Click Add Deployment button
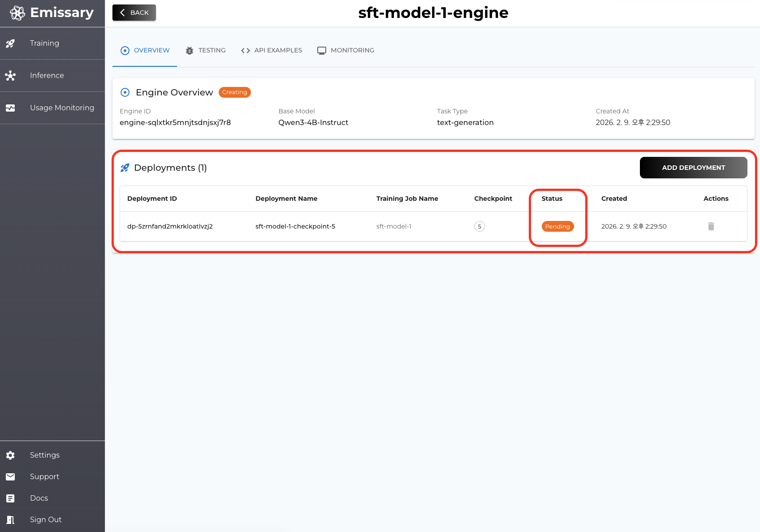760x532 pixels. [x=693, y=168]
